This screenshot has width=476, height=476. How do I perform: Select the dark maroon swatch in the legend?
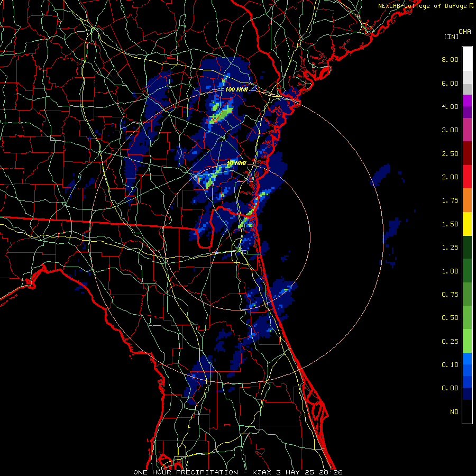click(467, 153)
